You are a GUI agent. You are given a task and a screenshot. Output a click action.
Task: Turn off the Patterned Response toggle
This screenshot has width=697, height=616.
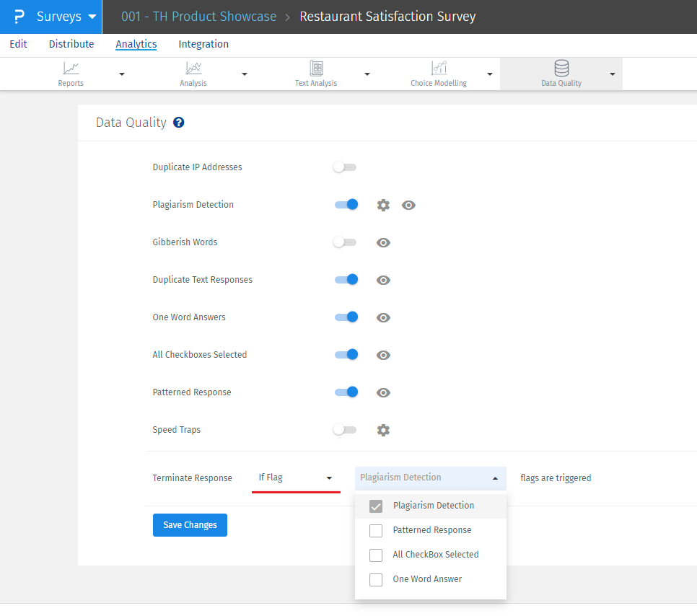coord(346,392)
